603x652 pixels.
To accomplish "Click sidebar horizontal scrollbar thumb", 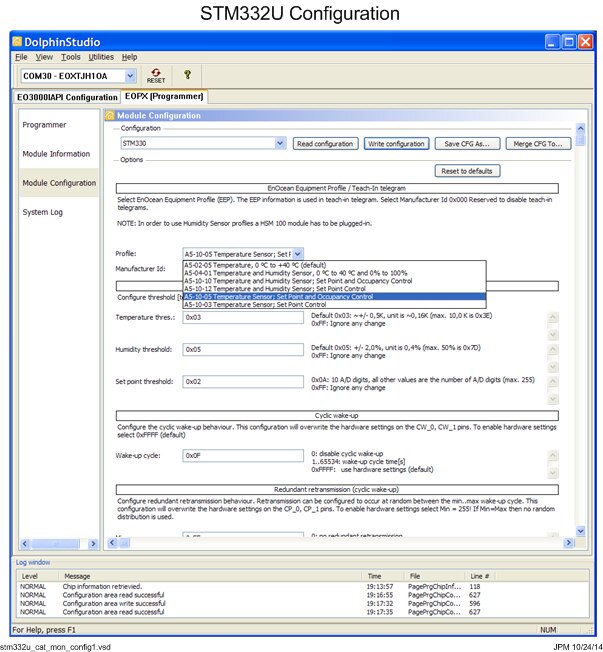I will 56,543.
